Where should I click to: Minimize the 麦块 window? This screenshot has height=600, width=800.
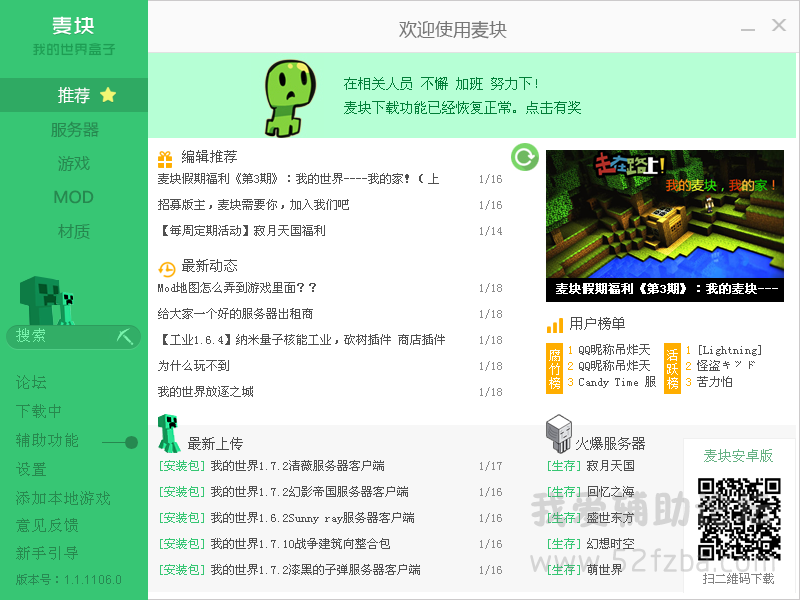pyautogui.click(x=748, y=29)
